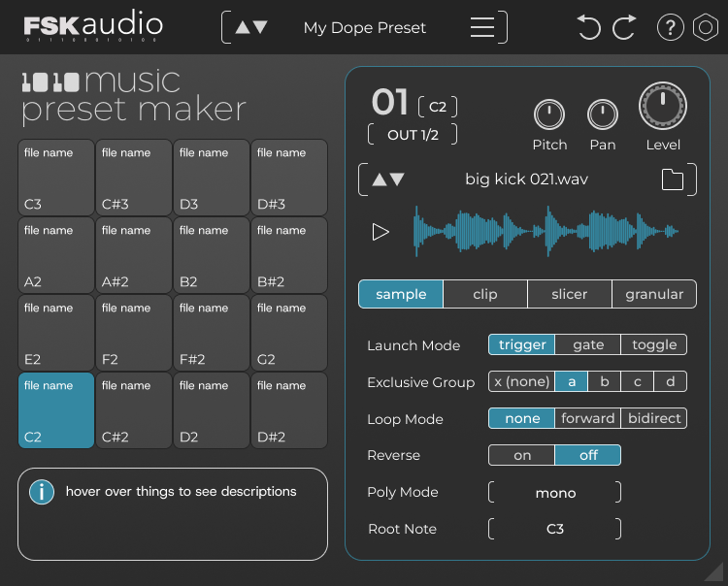Set Launch Mode to gate

coord(588,344)
